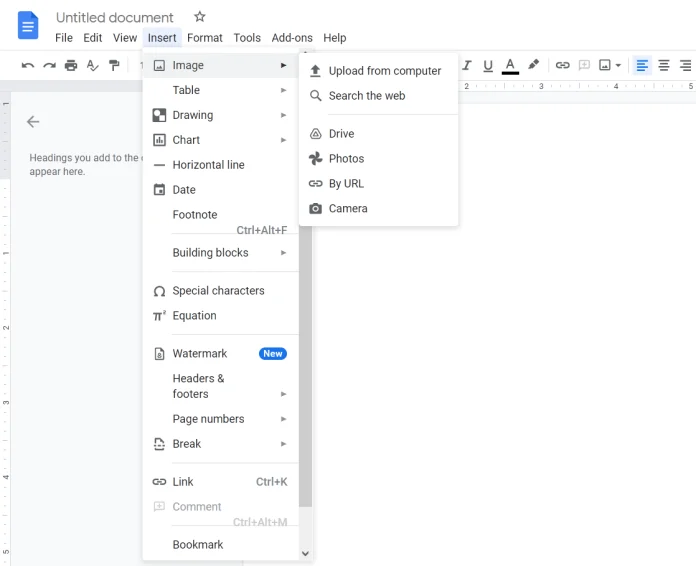Expand the Headers & footers submenu
The height and width of the screenshot is (566, 696).
(x=220, y=386)
